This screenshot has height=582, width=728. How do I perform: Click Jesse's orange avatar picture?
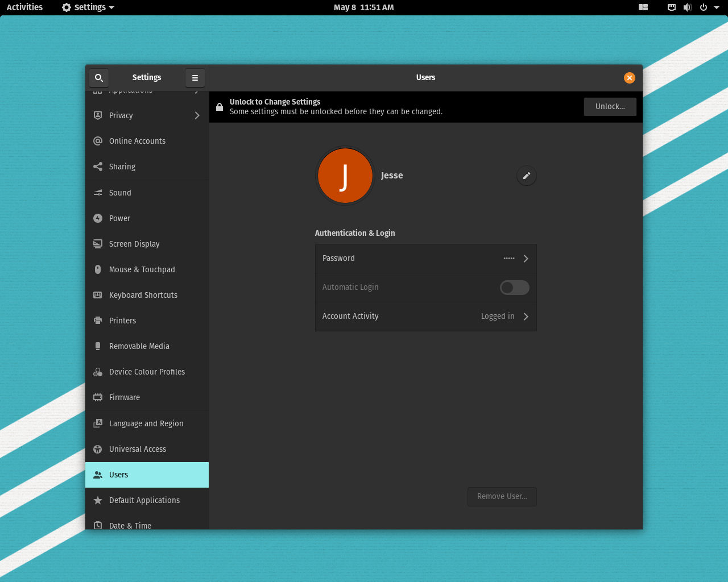click(x=345, y=176)
